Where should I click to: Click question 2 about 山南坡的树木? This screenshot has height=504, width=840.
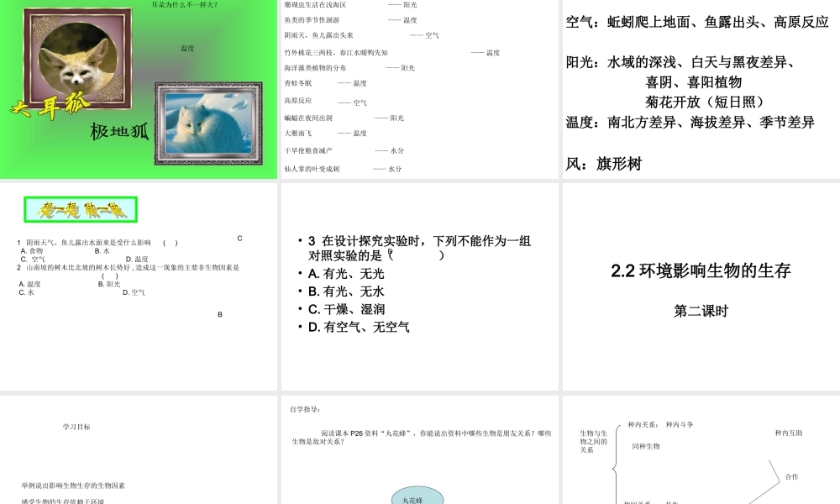128,271
